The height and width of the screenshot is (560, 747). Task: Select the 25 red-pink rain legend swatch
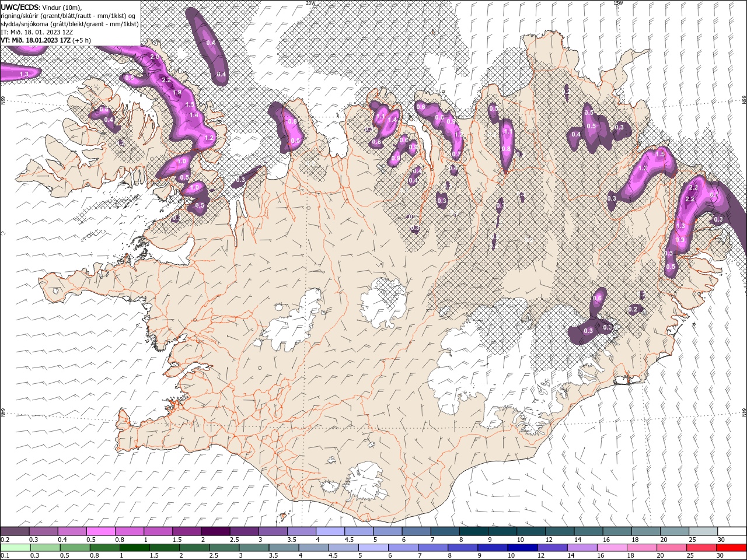coord(701,548)
